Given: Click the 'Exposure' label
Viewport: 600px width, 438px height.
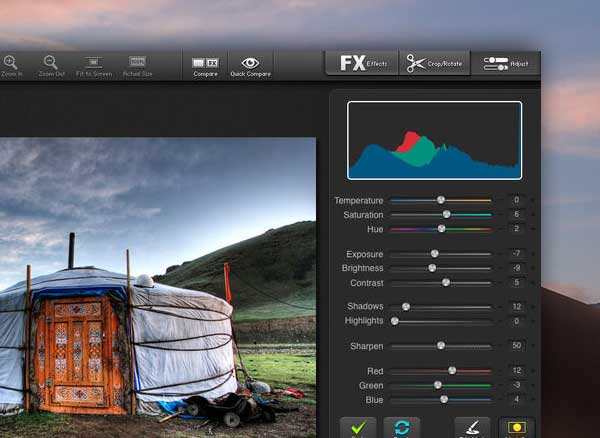Looking at the screenshot, I should pos(365,254).
